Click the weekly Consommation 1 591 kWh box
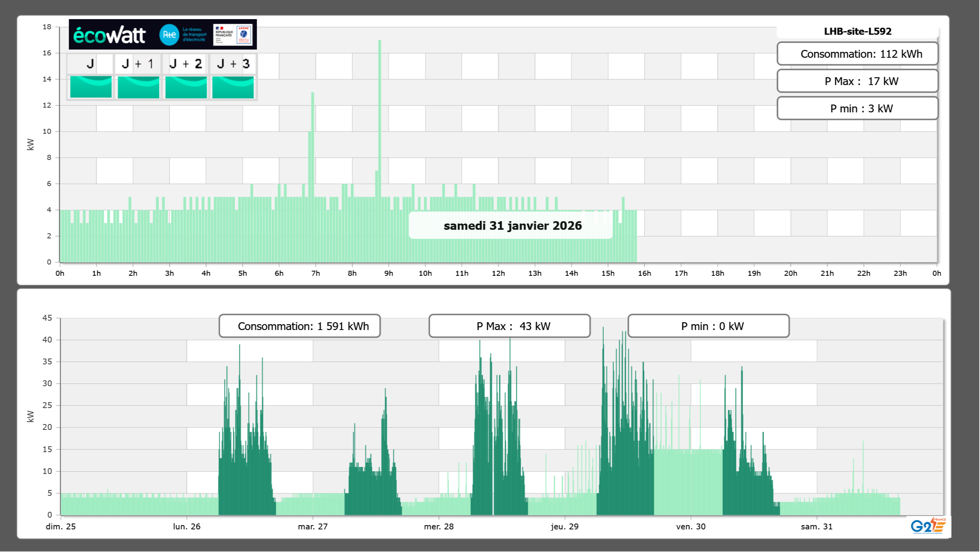The width and height of the screenshot is (980, 552). click(299, 326)
